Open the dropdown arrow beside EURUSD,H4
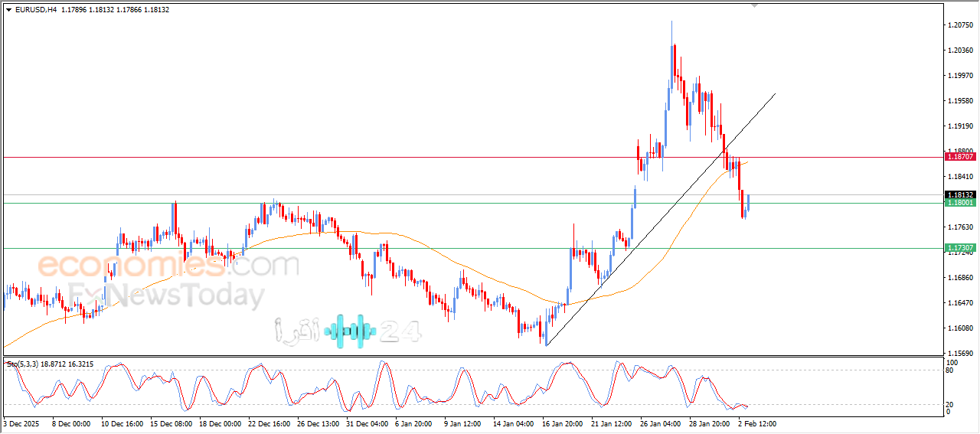The height and width of the screenshot is (434, 980). pyautogui.click(x=8, y=10)
